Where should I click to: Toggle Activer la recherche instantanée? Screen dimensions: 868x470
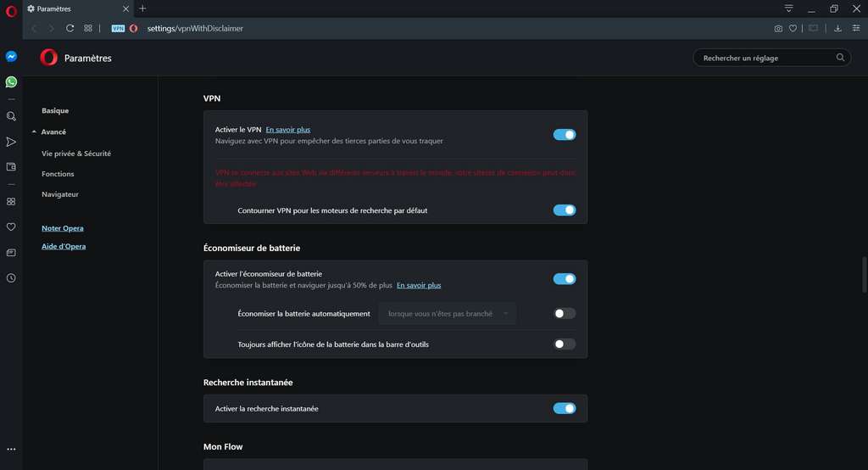click(564, 408)
